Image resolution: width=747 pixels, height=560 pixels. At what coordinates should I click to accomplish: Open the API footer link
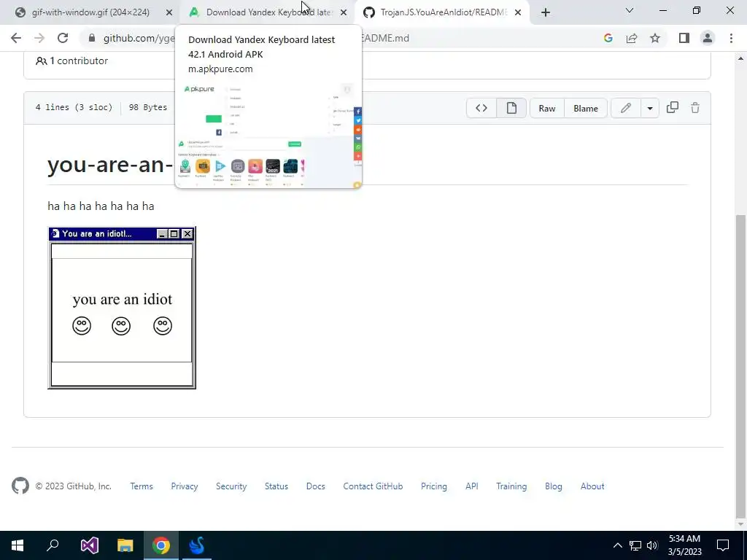(x=472, y=486)
